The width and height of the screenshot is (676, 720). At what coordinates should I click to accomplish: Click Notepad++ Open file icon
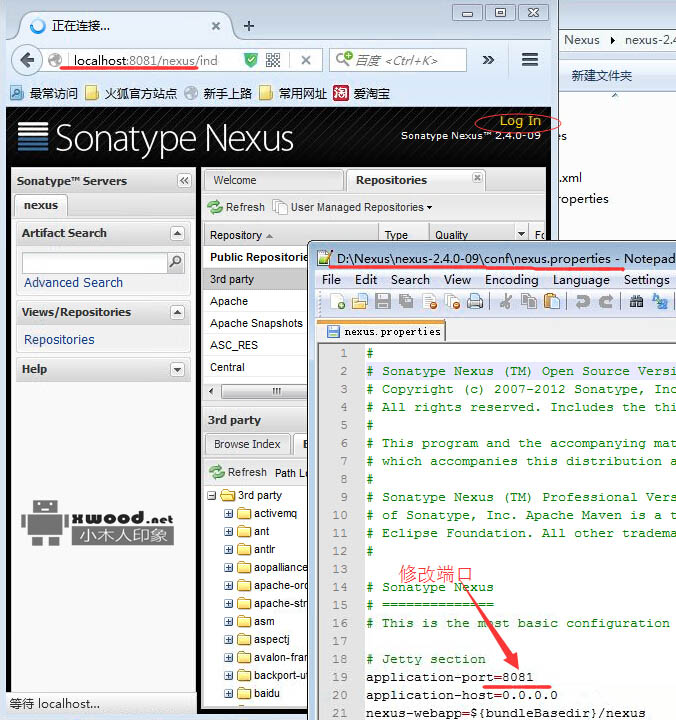(360, 302)
